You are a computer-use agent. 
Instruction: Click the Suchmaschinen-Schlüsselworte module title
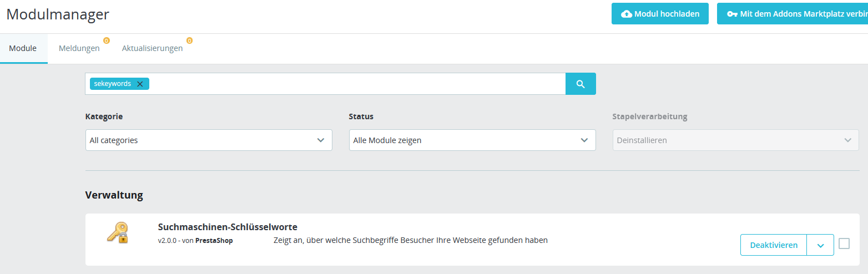click(x=228, y=227)
